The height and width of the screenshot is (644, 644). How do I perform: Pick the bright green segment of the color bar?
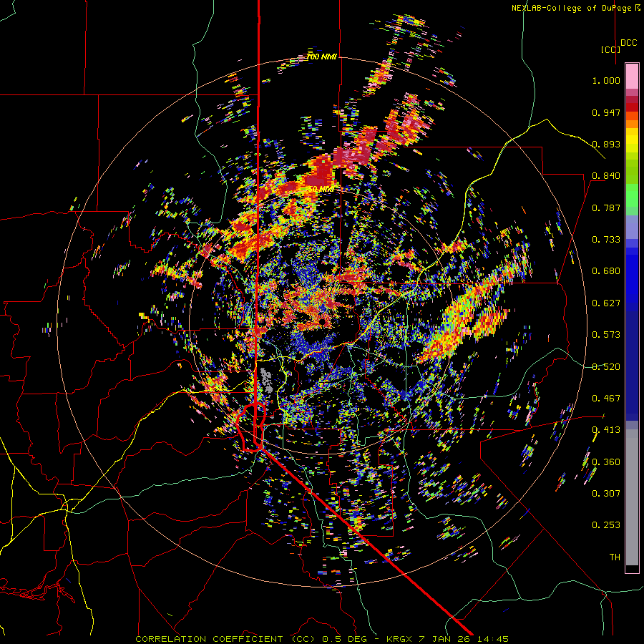(x=632, y=195)
